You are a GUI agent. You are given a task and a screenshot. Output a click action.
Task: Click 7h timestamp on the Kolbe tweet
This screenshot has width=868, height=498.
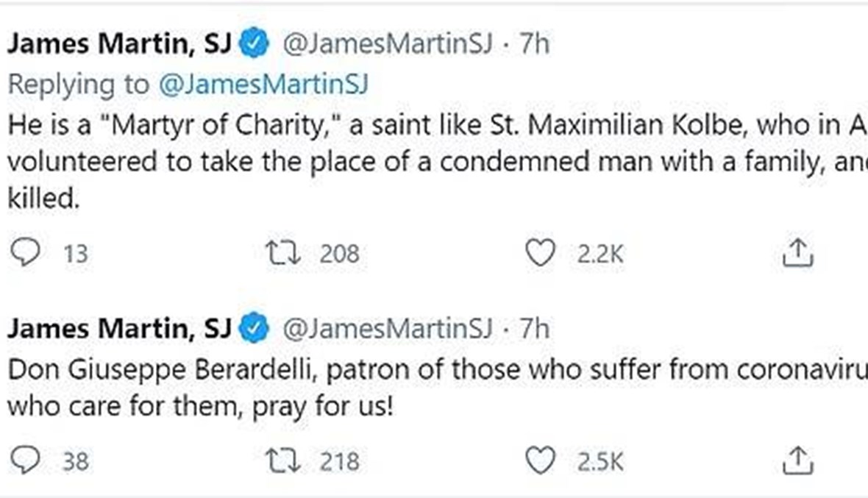point(534,45)
